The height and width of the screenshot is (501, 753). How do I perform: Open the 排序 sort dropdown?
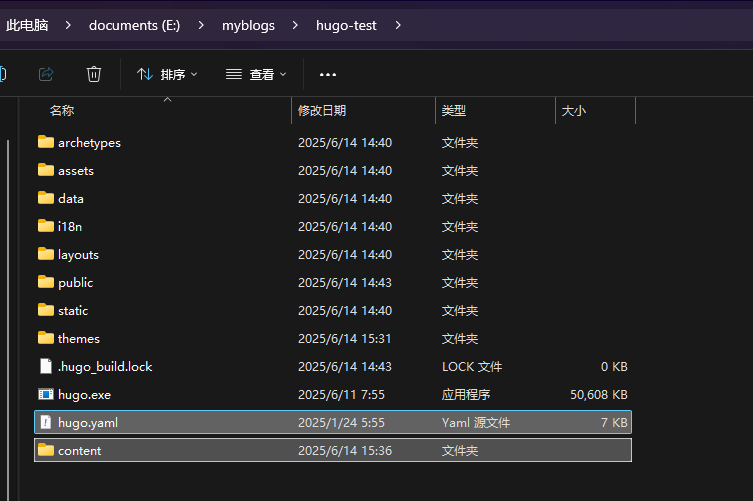(x=167, y=74)
